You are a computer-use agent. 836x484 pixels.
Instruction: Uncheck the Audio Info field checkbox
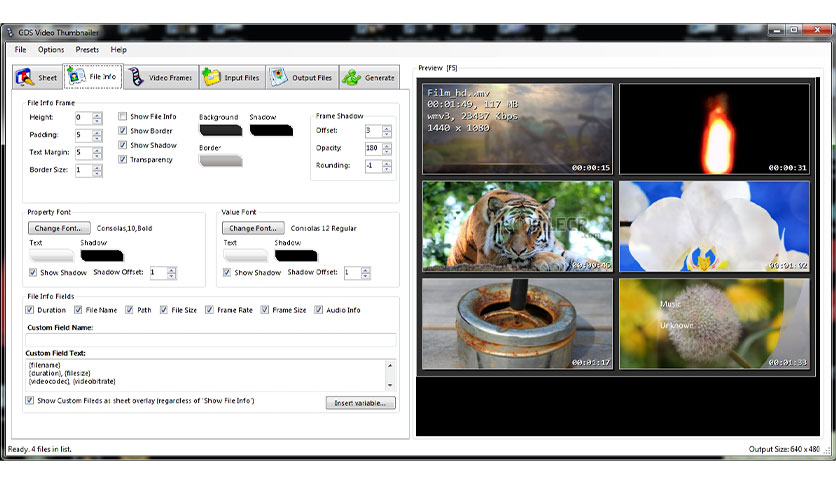click(319, 310)
